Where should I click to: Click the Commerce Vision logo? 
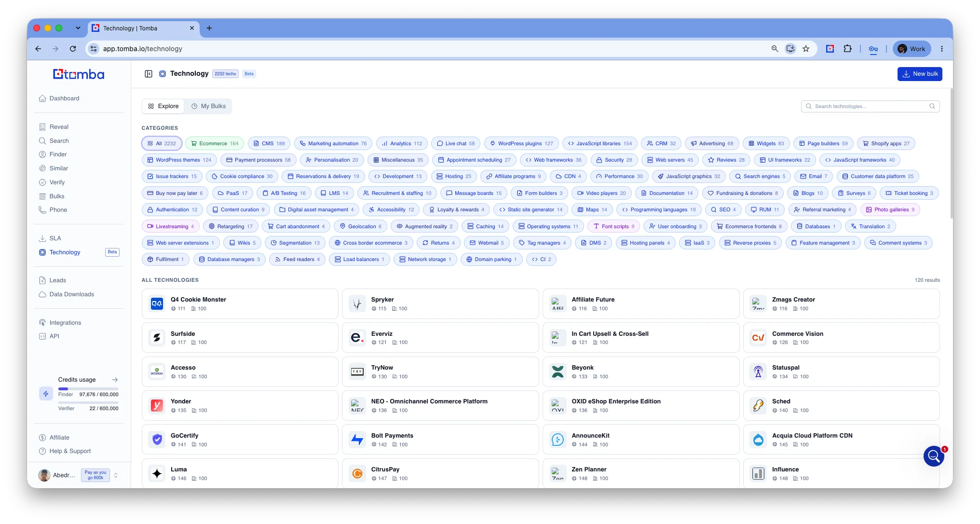(x=758, y=338)
